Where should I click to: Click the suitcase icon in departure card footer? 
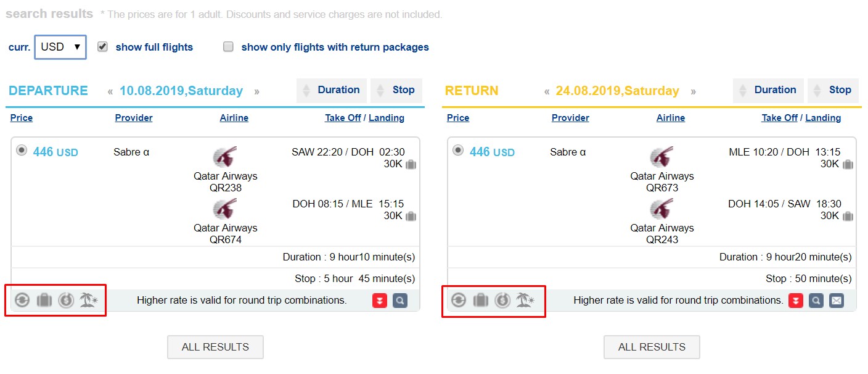pos(44,301)
